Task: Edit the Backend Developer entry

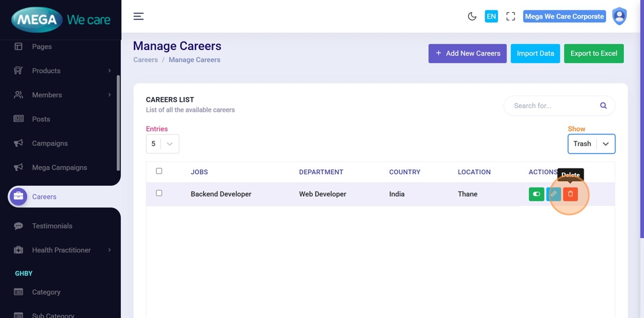Action: point(554,194)
